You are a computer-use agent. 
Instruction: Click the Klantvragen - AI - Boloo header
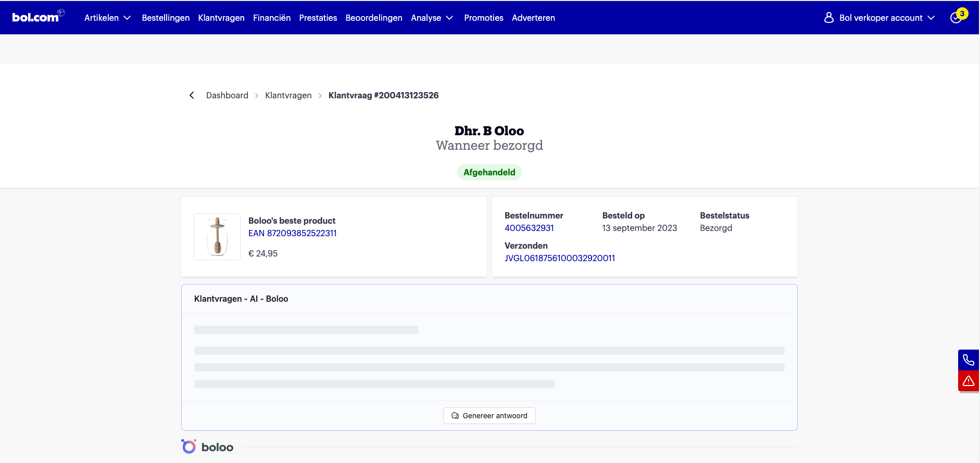coord(241,299)
